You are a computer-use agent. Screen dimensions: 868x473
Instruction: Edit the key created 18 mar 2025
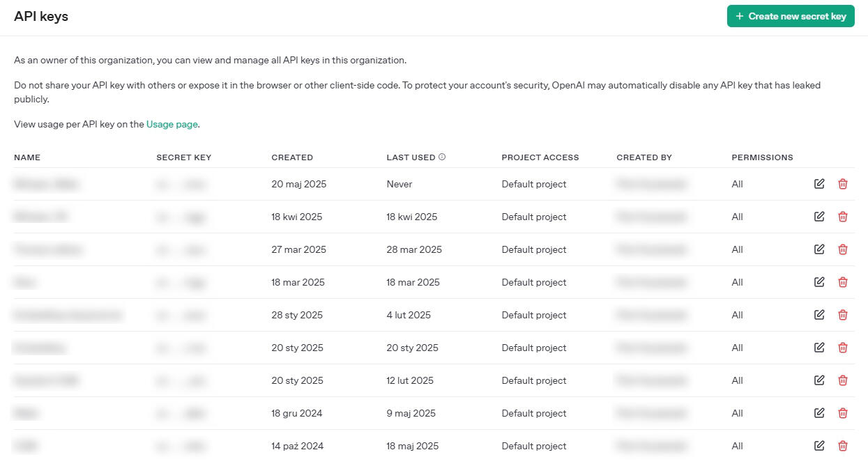tap(819, 282)
